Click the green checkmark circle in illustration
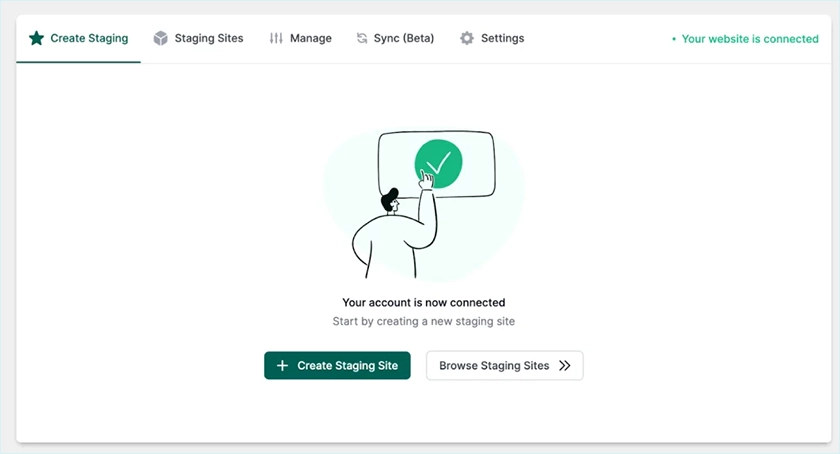Screen dimensions: 840x454 pos(438,162)
